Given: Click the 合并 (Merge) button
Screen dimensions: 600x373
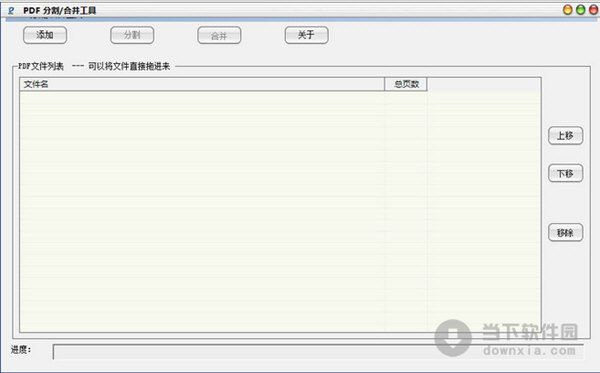Looking at the screenshot, I should pyautogui.click(x=219, y=36).
